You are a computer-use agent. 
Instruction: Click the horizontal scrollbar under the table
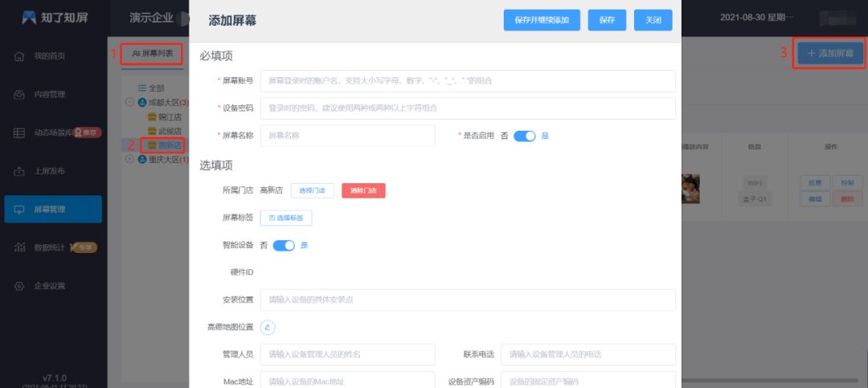pos(769,380)
